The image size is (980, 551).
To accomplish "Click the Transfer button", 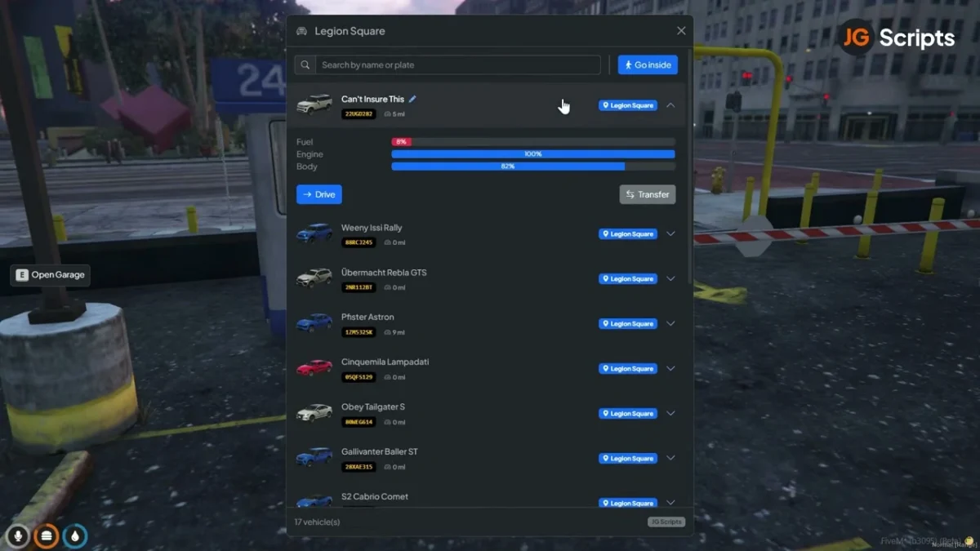I will 648,194.
